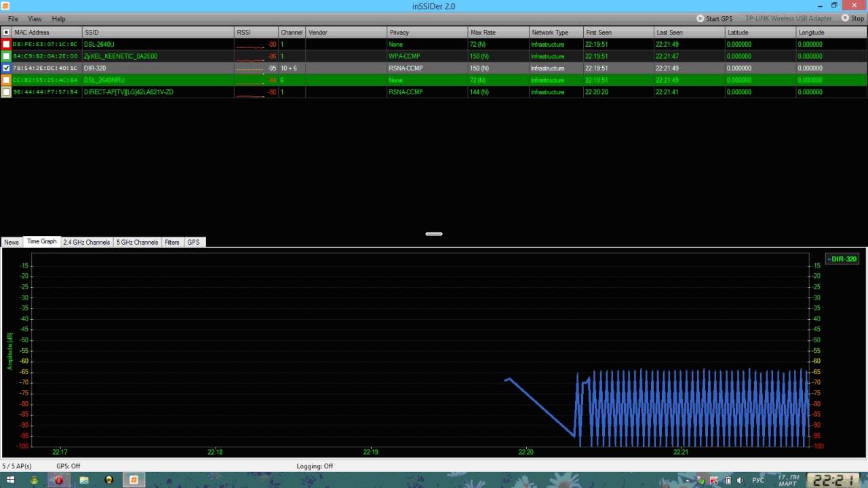Select the DSL_2640NRU network row
The width and height of the screenshot is (868, 488).
pos(434,80)
